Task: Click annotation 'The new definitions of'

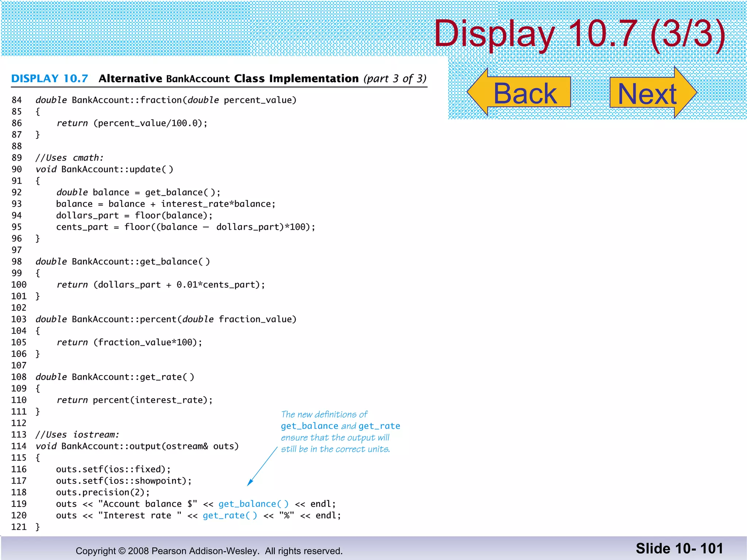Action: 324,415
